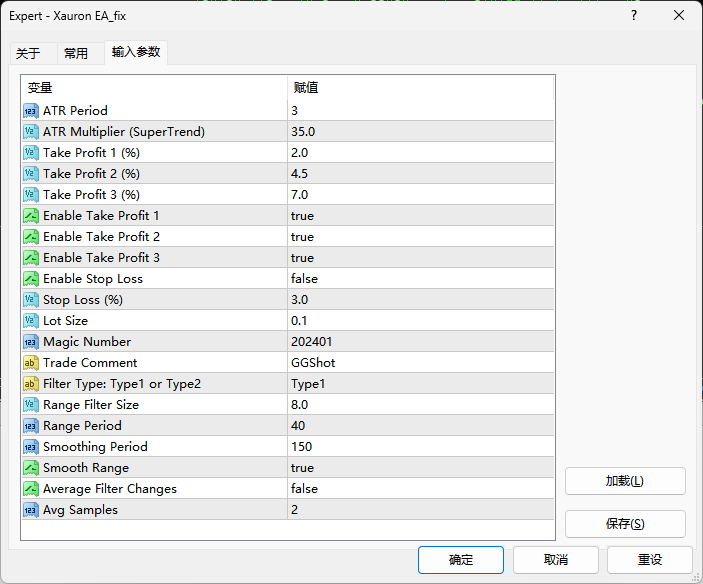The width and height of the screenshot is (703, 584).
Task: Click the icon beside Smooth Range
Action: [x=31, y=468]
